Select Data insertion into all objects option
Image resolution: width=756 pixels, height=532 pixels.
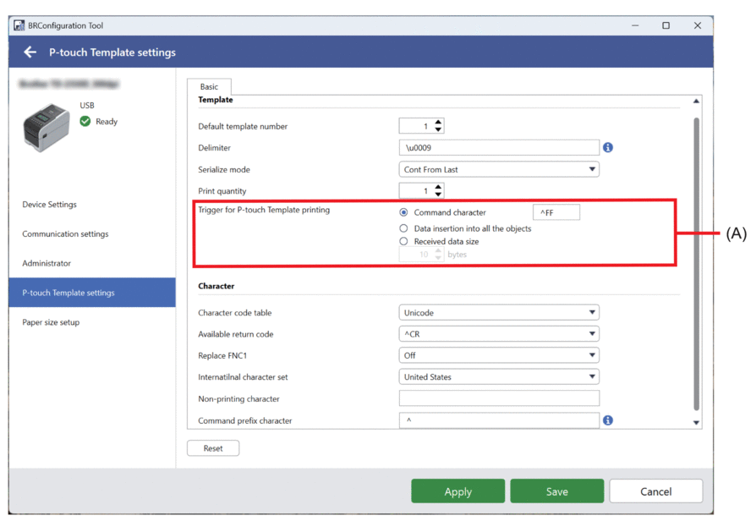pos(403,228)
